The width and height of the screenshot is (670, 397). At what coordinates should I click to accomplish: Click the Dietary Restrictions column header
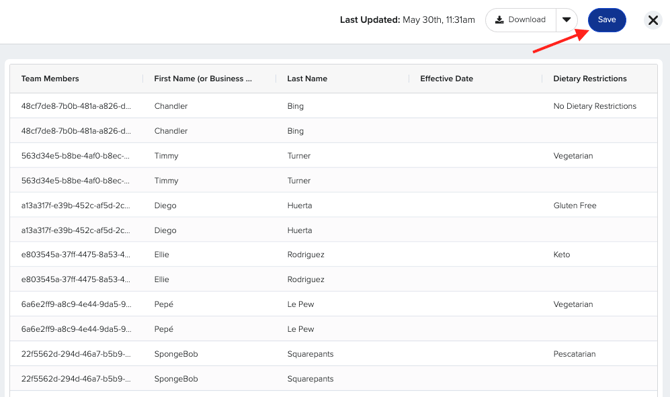pyautogui.click(x=590, y=79)
